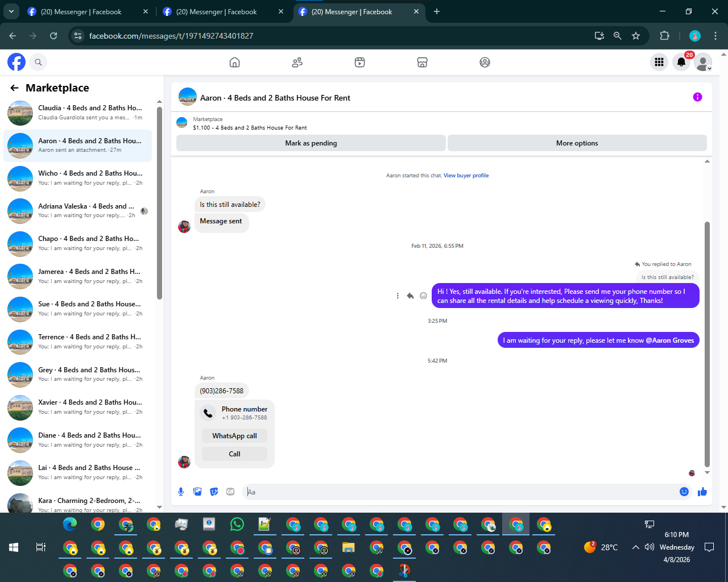This screenshot has height=582, width=728.
Task: React to message with smiley icon
Action: 423,296
